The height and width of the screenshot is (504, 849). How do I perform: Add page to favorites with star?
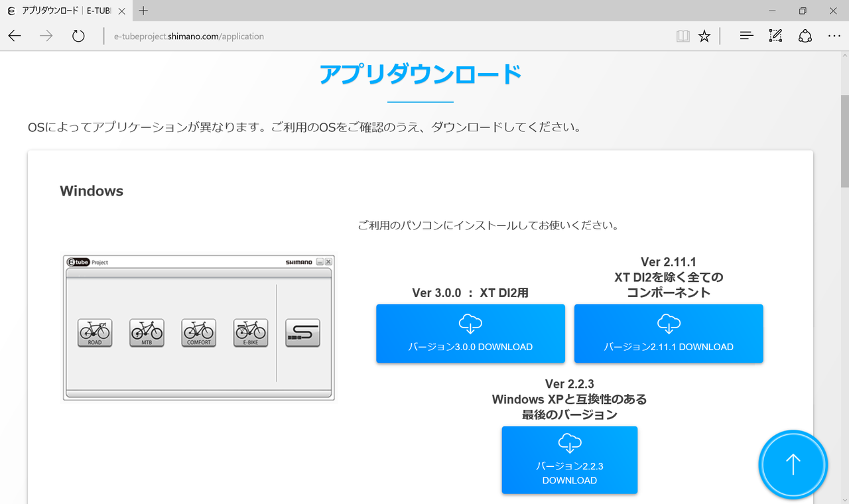(704, 36)
